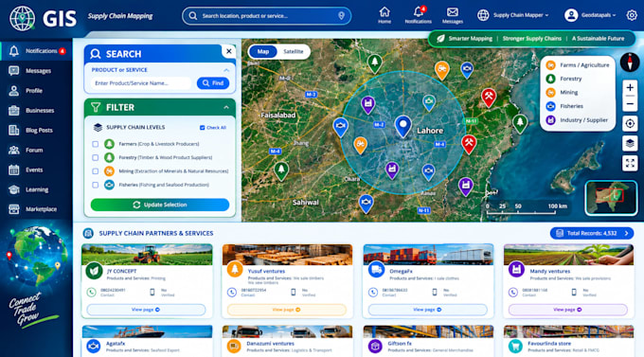Screen dimensions: 644x357
Task: Click the orange farm marker inside circle
Action: coord(360,146)
